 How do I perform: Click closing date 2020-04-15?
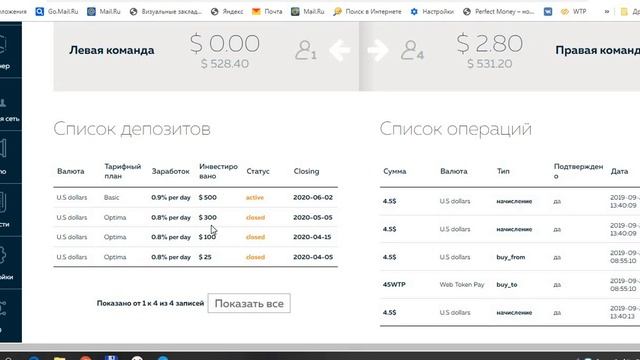pos(312,237)
